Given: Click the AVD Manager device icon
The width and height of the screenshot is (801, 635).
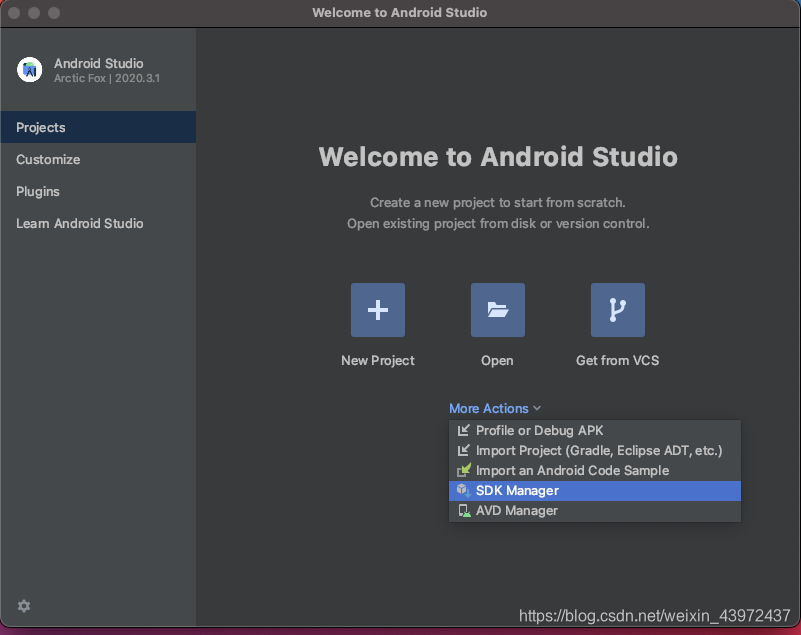Looking at the screenshot, I should tap(464, 510).
